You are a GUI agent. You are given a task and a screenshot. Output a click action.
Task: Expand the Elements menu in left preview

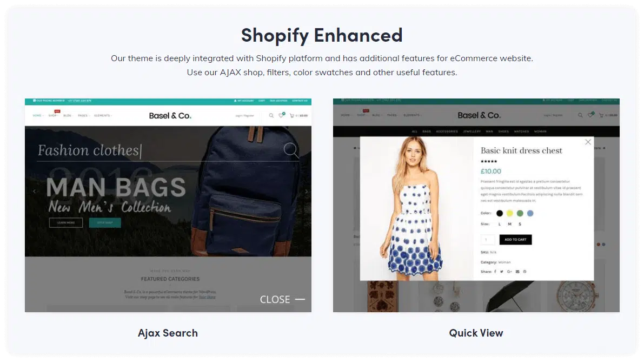pyautogui.click(x=103, y=115)
